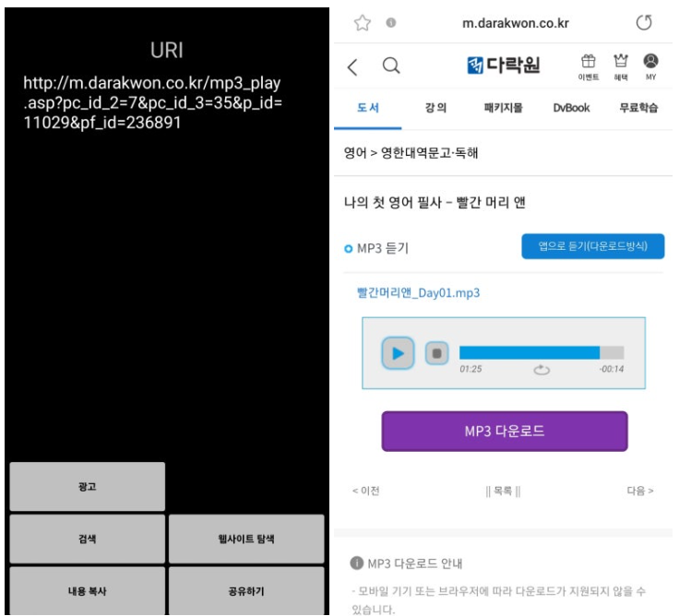Click the 영한대역문고·독해 breadcrumb text
Screen dimensions: 679x616
pyautogui.click(x=430, y=153)
